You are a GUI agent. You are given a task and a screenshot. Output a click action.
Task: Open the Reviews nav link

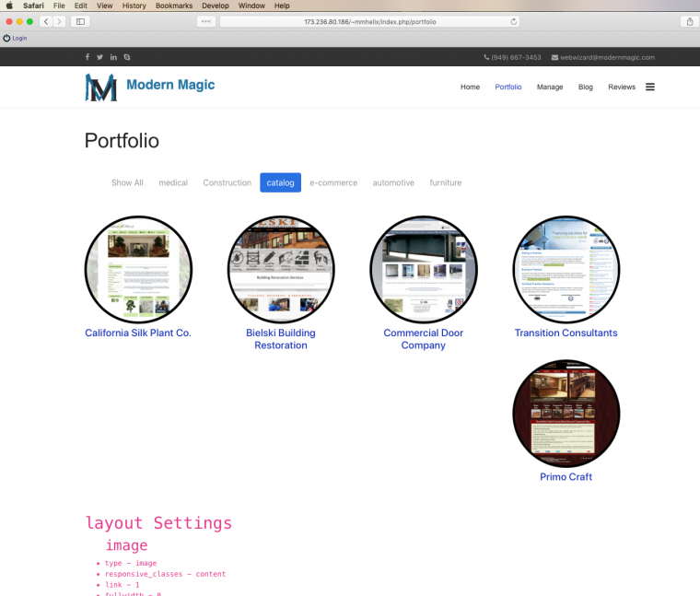coord(622,88)
